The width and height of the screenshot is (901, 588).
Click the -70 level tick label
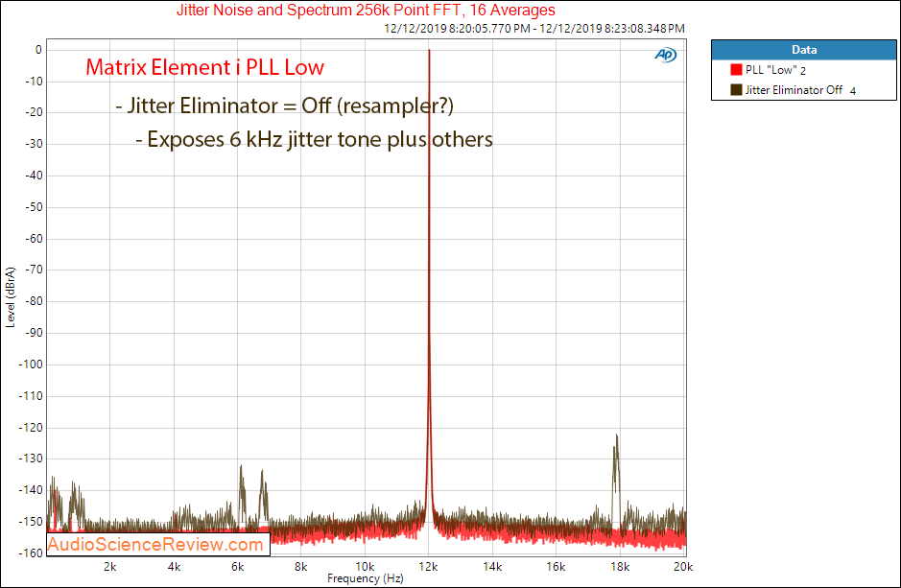point(34,270)
